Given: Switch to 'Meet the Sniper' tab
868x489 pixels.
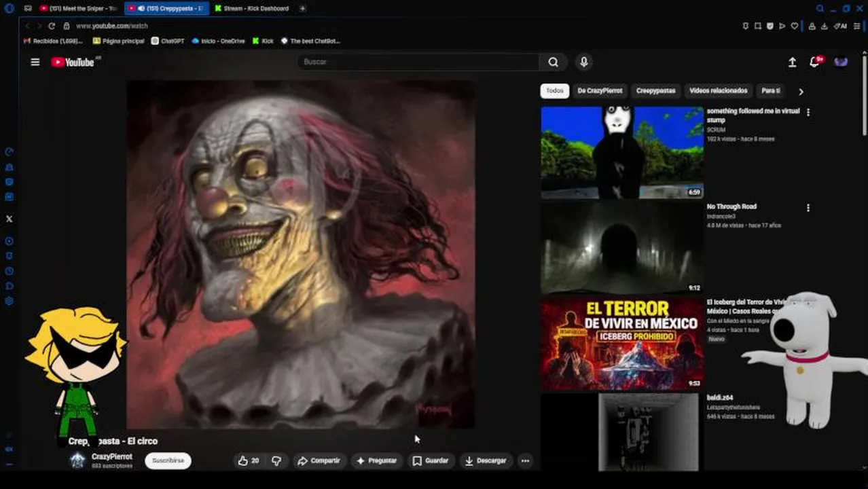Looking at the screenshot, I should tap(79, 8).
